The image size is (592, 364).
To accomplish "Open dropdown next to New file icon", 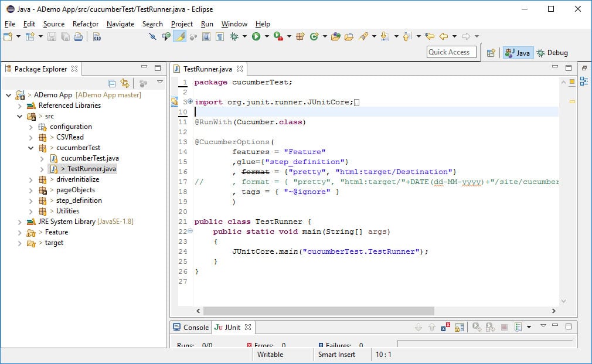I will point(18,36).
